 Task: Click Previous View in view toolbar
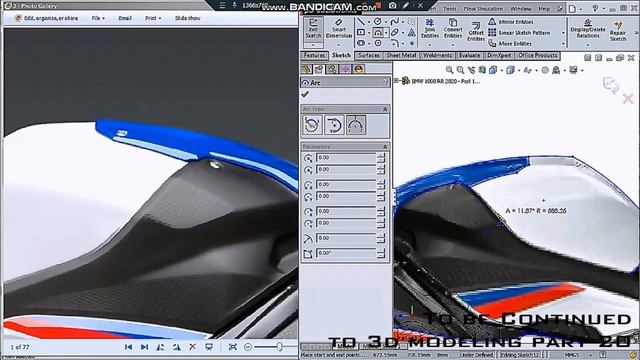coord(471,70)
